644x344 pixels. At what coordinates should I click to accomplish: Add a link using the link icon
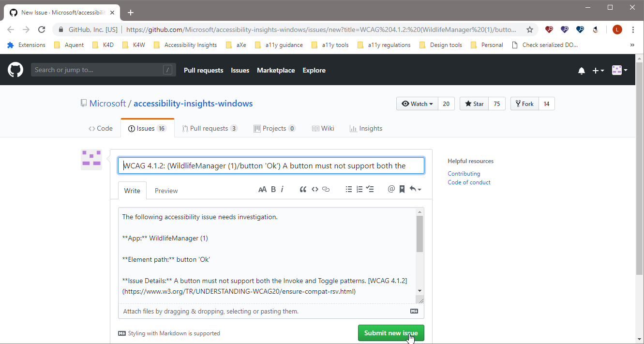pyautogui.click(x=326, y=189)
